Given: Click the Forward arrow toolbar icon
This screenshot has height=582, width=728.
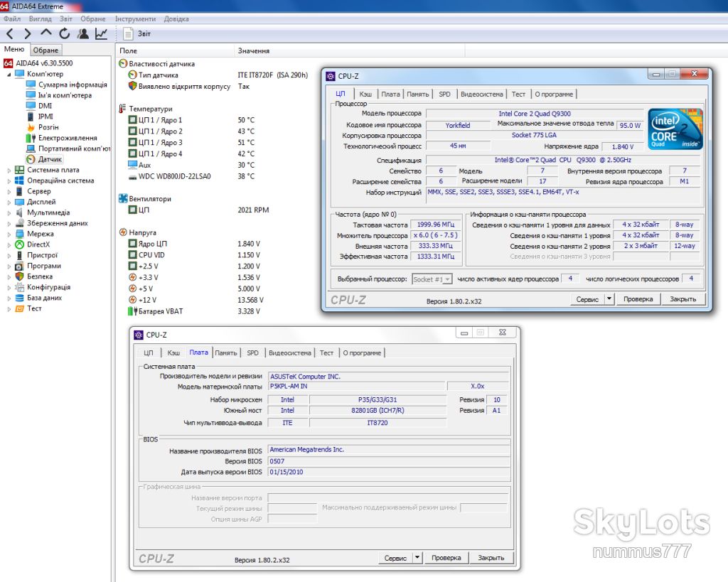Looking at the screenshot, I should (x=28, y=34).
